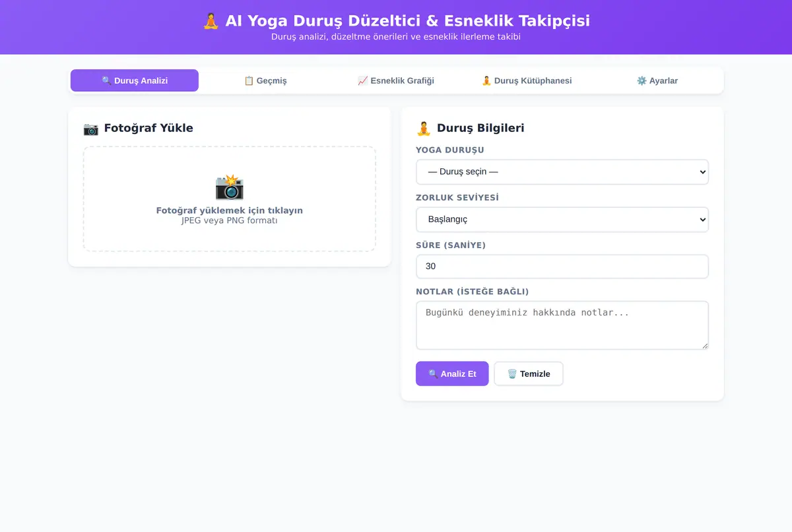Open the Ayarlar tab
Screen dimensions: 792x532
coord(657,81)
